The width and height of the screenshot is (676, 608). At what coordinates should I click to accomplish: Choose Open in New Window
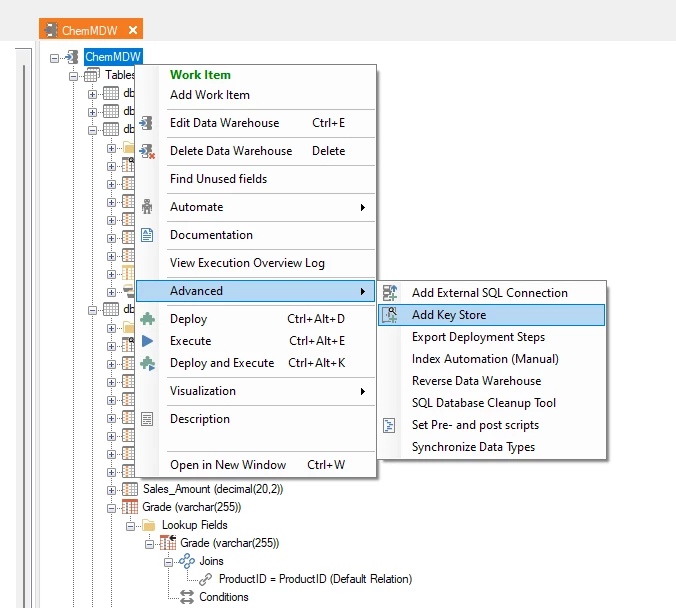256,465
